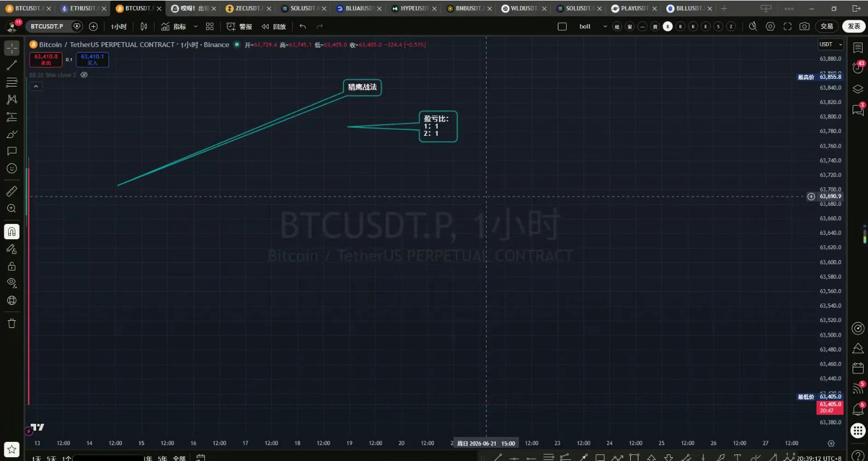Open the alerts clock panel
868x461 pixels.
click(858, 68)
